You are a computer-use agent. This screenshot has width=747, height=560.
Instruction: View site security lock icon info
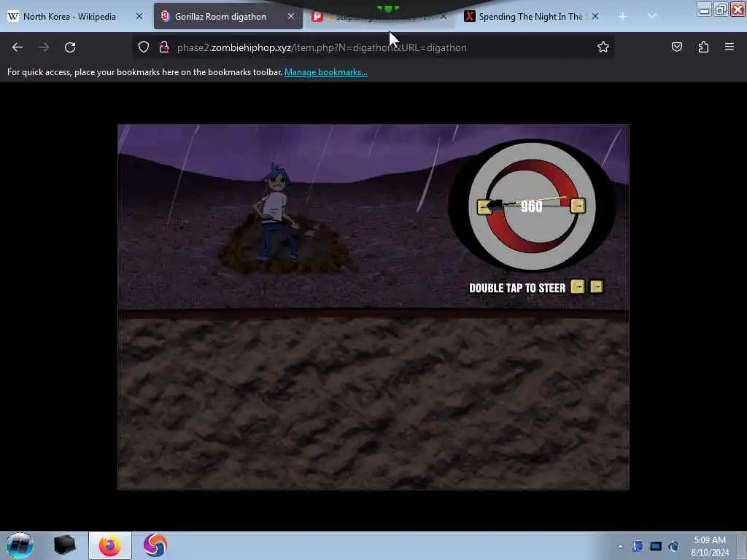pyautogui.click(x=164, y=47)
